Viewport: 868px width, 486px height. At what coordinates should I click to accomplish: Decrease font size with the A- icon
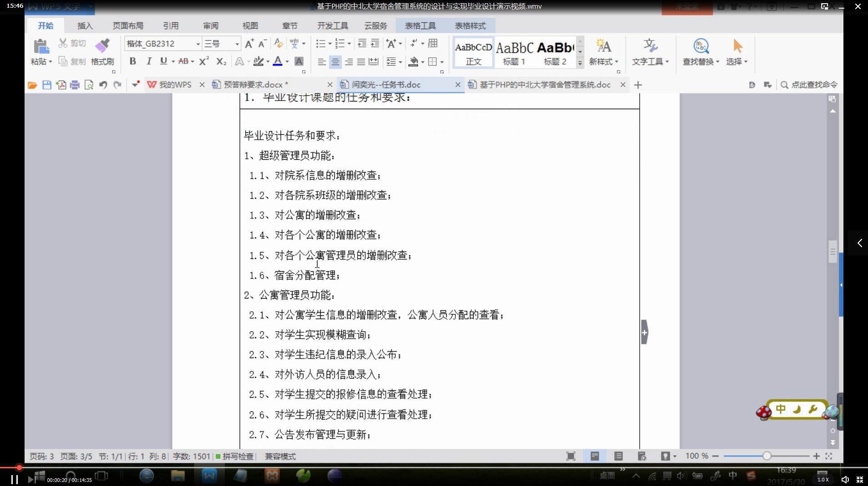[x=262, y=44]
